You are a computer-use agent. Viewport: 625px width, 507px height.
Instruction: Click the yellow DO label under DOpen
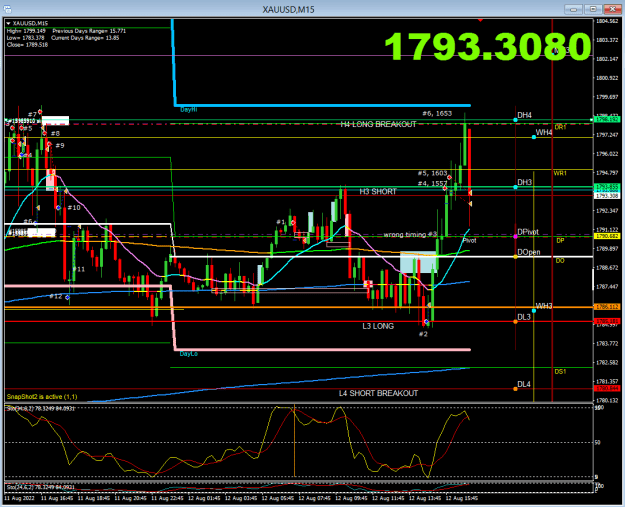560,261
